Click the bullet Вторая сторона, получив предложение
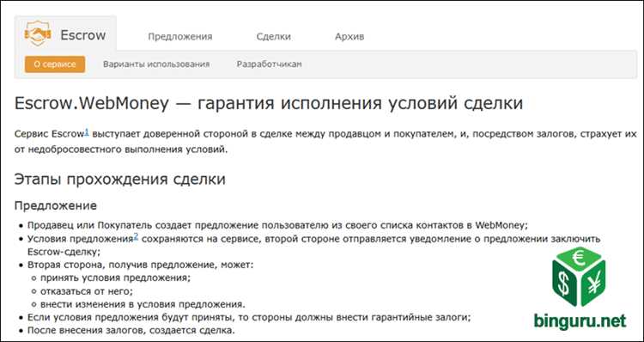The image size is (644, 342). (x=141, y=266)
